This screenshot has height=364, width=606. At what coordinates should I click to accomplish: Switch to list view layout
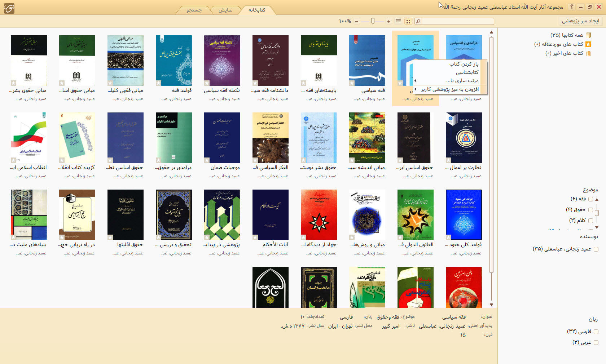point(398,22)
